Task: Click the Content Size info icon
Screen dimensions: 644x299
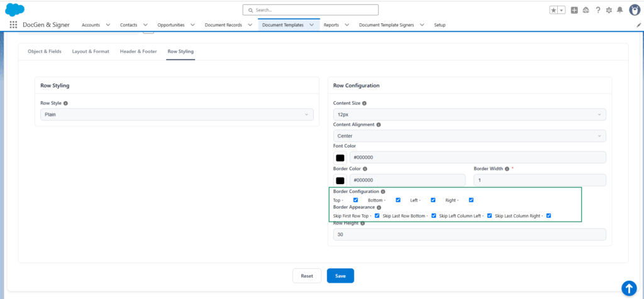Action: pos(364,104)
